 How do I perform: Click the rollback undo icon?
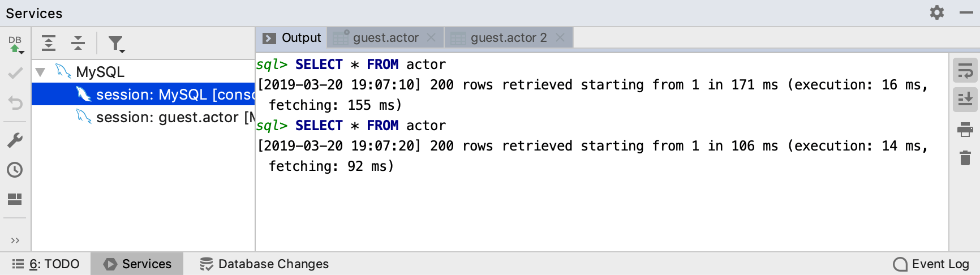pyautogui.click(x=15, y=102)
